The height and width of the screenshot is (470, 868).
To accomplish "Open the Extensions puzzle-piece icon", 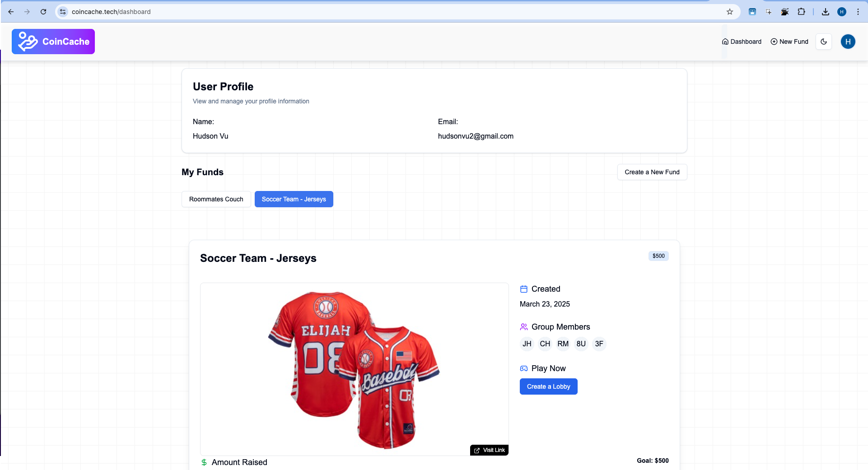I will pyautogui.click(x=802, y=12).
